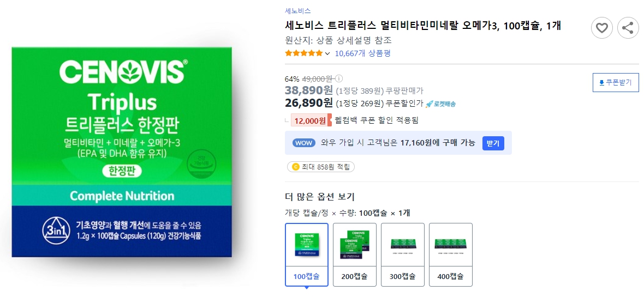Click the WOW membership badge
Screen dimensions: 644x297
tap(305, 143)
